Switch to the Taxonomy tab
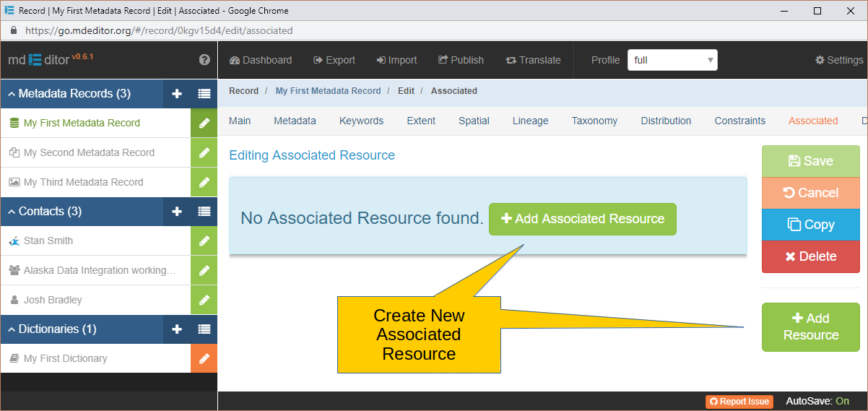 594,121
